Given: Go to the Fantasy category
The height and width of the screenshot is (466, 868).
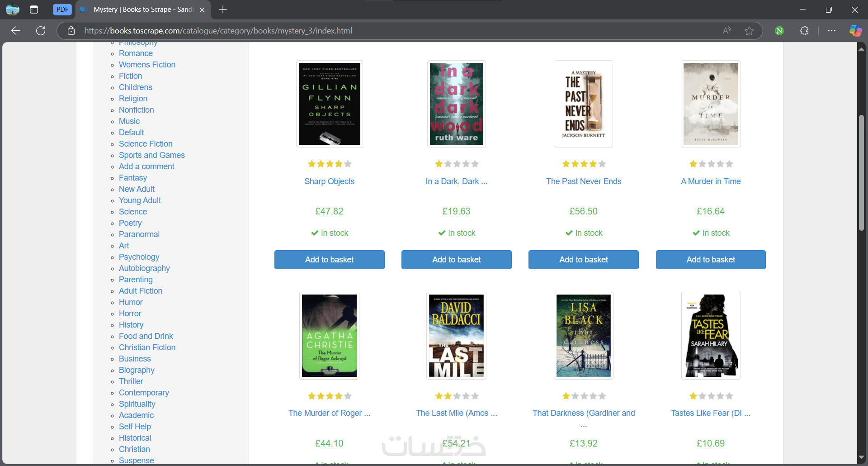Looking at the screenshot, I should [x=132, y=178].
